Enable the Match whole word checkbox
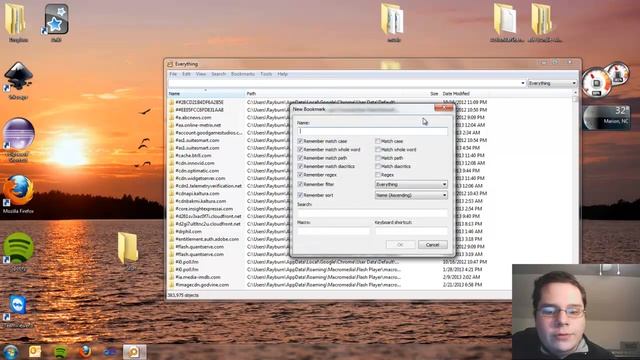Screen dimensions: 640x360 point(378,149)
